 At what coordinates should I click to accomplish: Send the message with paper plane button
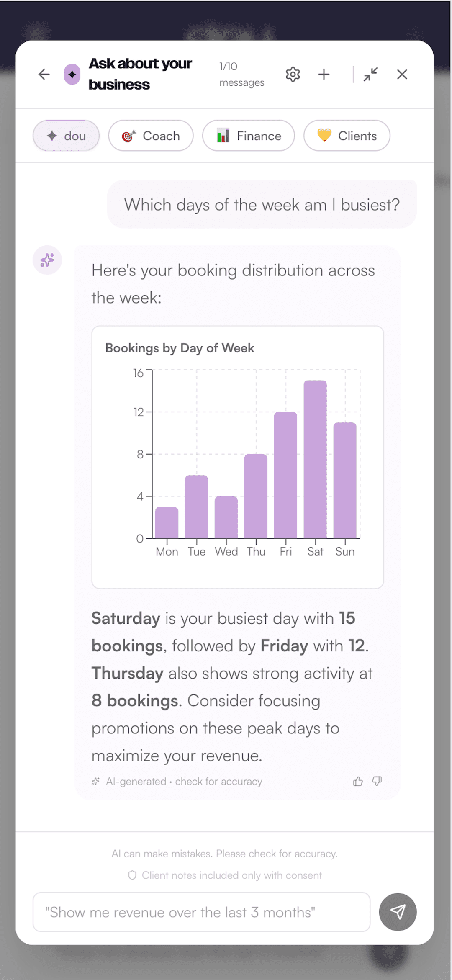[x=398, y=912]
